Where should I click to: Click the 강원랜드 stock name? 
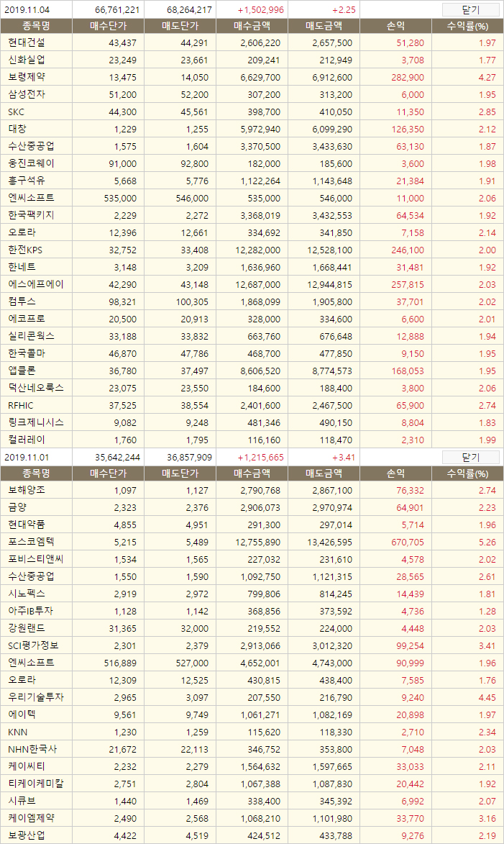click(x=27, y=628)
